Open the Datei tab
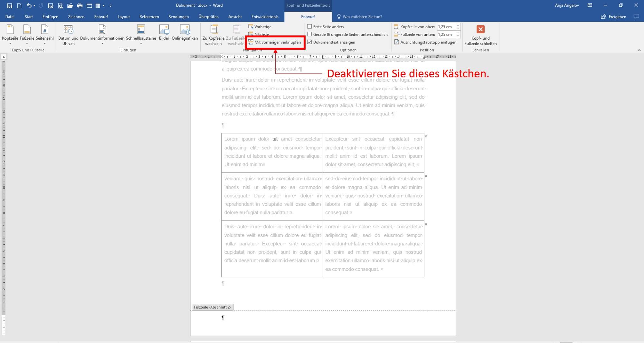The image size is (644, 343). pos(10,17)
